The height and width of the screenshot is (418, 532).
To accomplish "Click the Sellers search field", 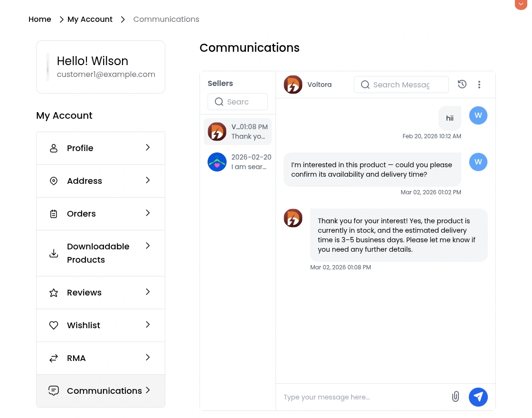I will tap(237, 102).
